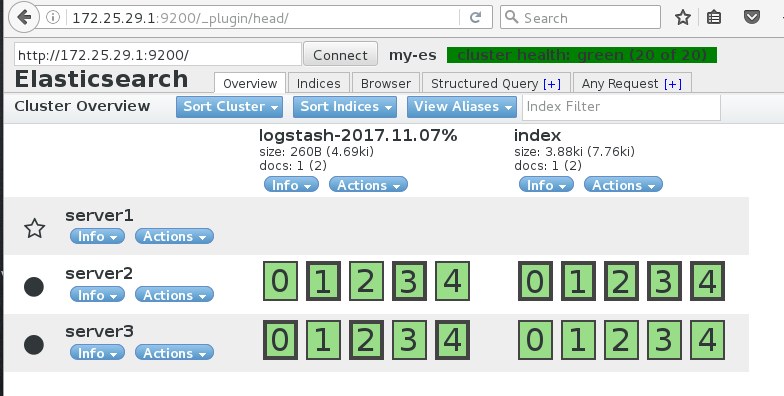Image resolution: width=784 pixels, height=396 pixels.
Task: Select logstash shard 4 on server3
Action: 452,340
